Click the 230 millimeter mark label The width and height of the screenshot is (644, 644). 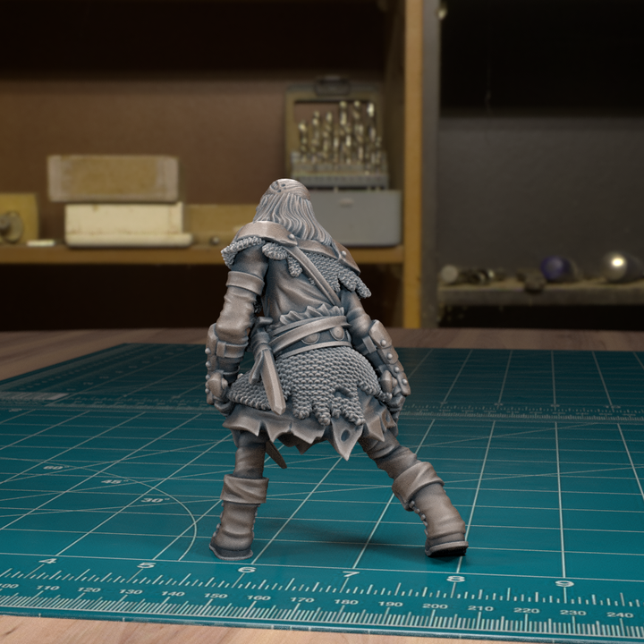click(573, 613)
